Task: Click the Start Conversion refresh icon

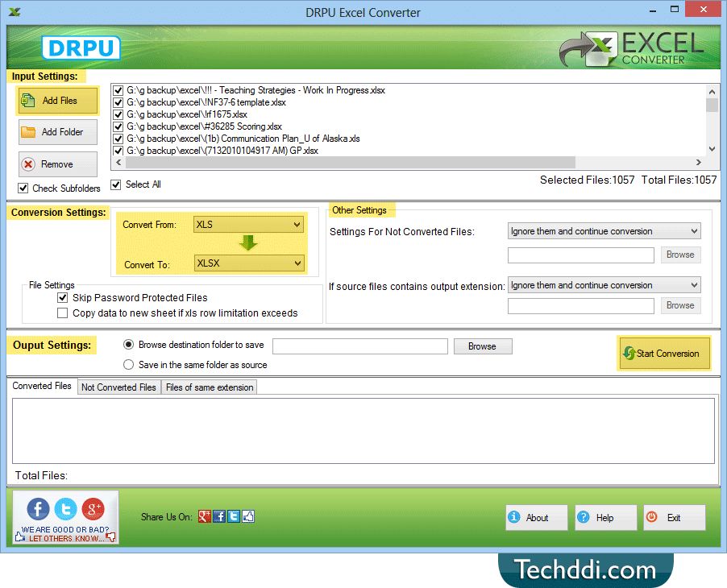Action: (629, 353)
